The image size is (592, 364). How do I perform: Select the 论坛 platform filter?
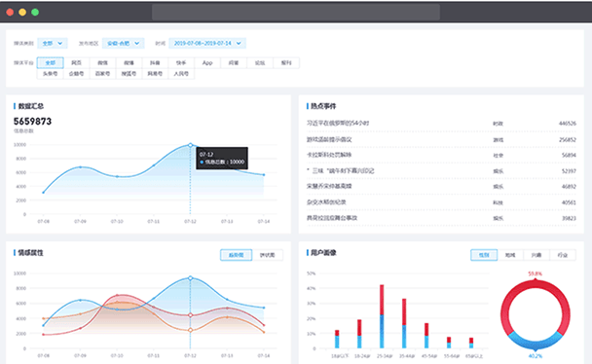coord(260,62)
